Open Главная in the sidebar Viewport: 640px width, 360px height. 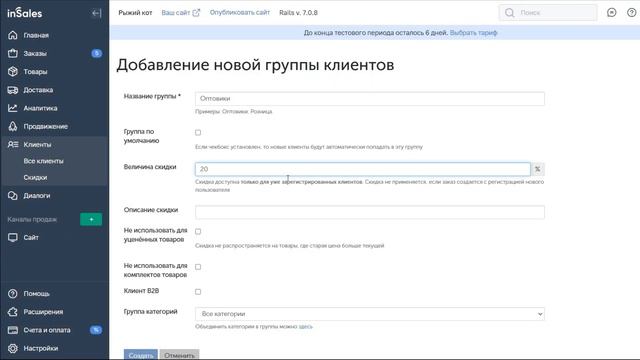[x=36, y=35]
